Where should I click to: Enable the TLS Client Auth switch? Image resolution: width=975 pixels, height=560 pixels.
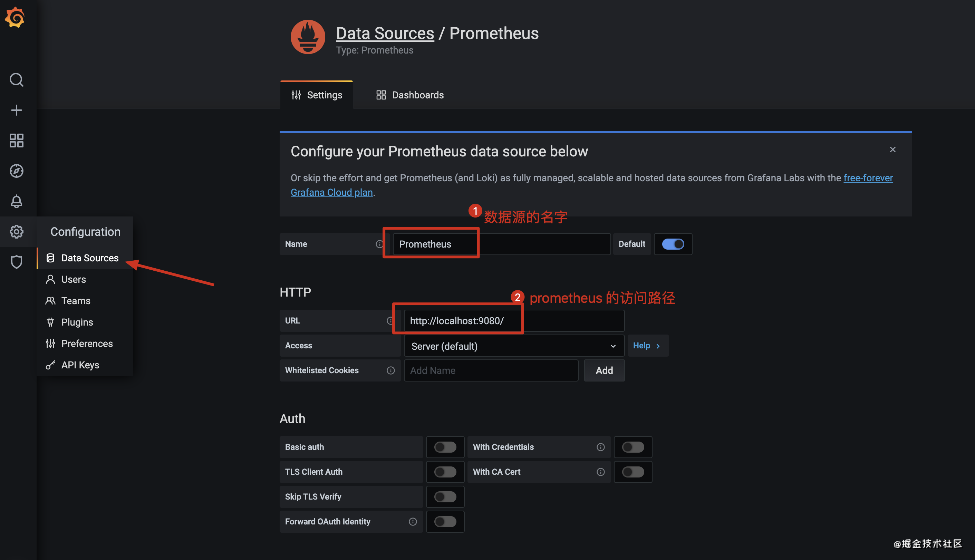[445, 472]
